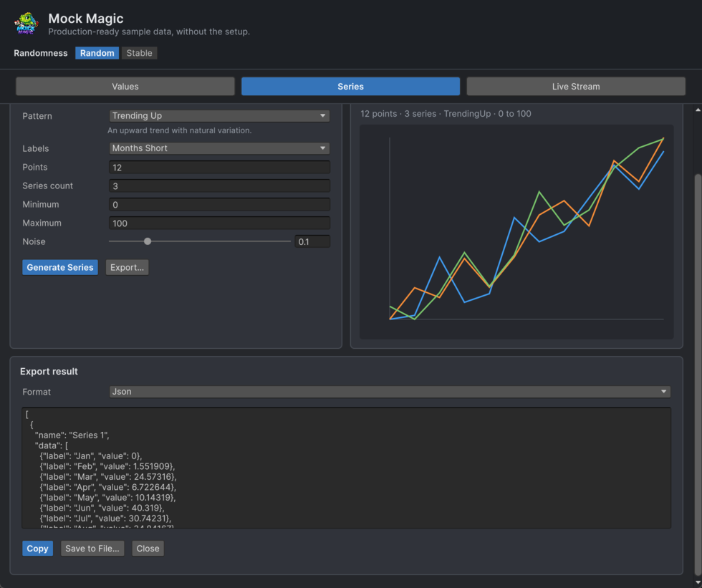Click the 'Export result' heading
Image resolution: width=702 pixels, height=588 pixels.
49,372
